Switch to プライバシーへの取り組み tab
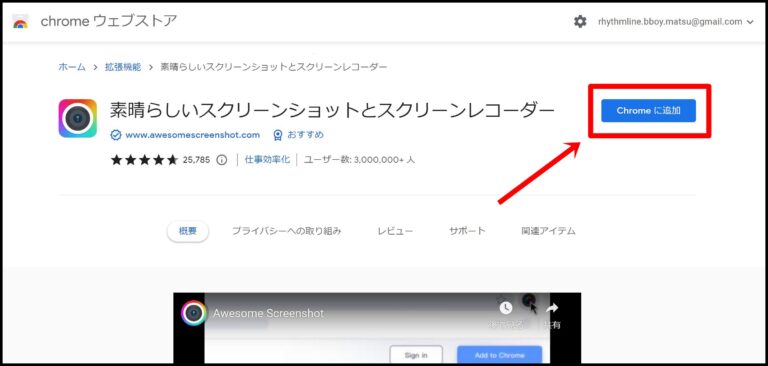The width and height of the screenshot is (768, 366). (287, 231)
